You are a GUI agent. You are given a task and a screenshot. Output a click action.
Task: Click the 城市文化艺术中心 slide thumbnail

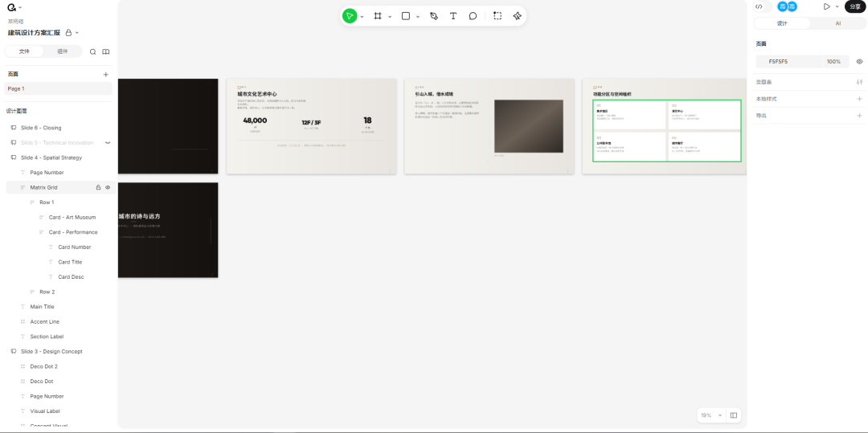[312, 126]
